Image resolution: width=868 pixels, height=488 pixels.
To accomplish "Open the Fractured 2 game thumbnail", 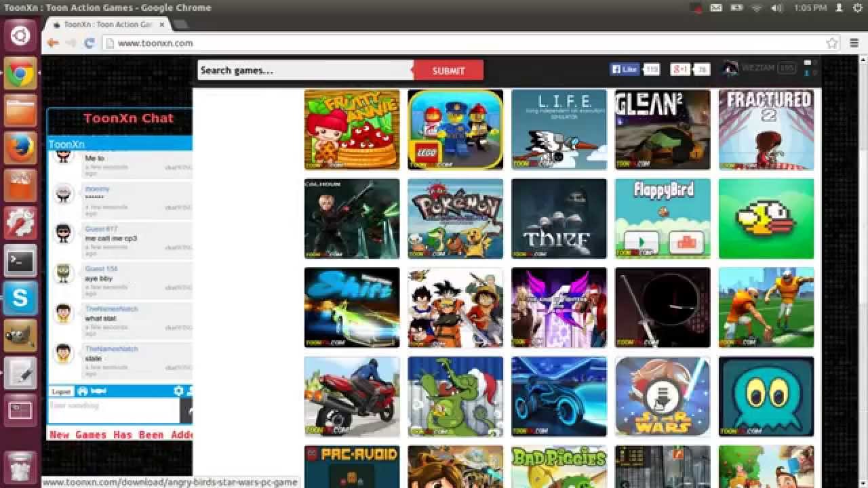I will tap(766, 129).
